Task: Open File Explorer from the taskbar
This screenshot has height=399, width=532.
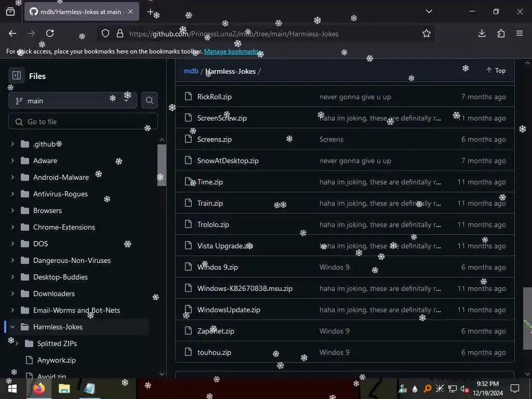Action: pyautogui.click(x=64, y=389)
